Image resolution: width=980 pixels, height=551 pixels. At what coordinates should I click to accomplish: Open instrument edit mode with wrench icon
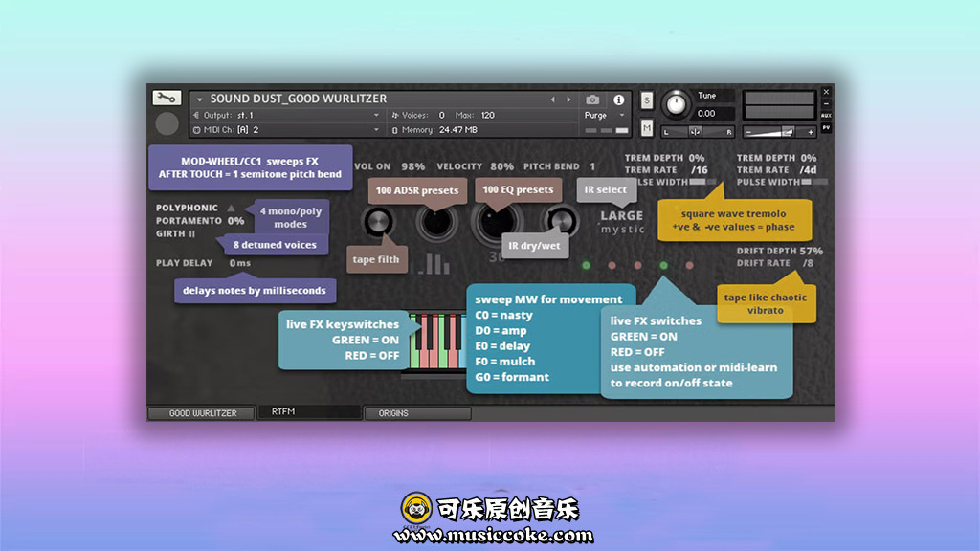pyautogui.click(x=167, y=98)
